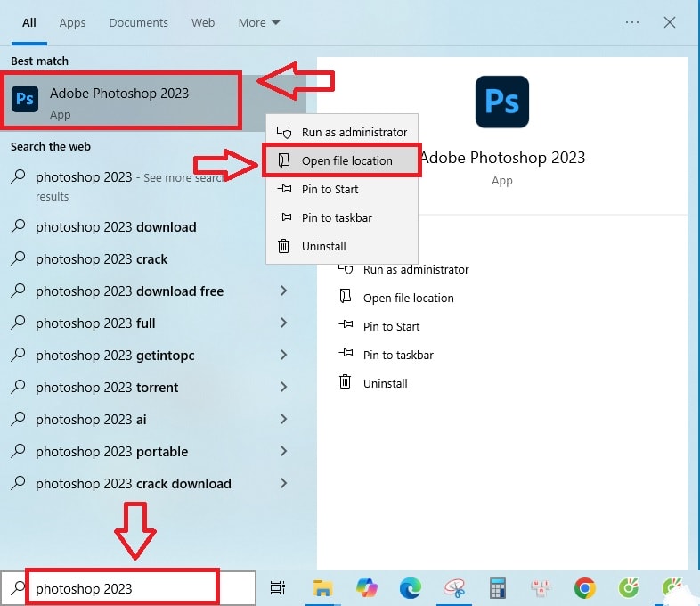Select photoshop 2023 full suggestion text
700x606 pixels.
[95, 323]
